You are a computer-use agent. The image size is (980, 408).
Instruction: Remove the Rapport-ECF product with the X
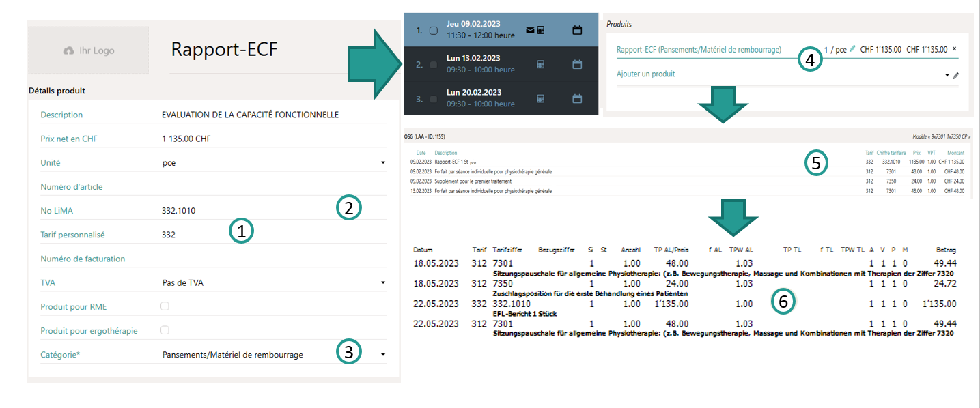(x=955, y=49)
